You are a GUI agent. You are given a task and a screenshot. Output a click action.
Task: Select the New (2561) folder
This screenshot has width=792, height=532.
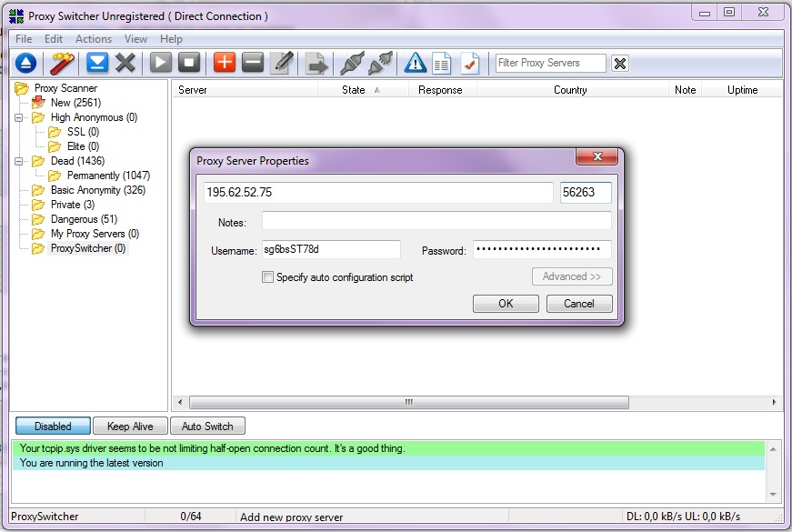[75, 103]
